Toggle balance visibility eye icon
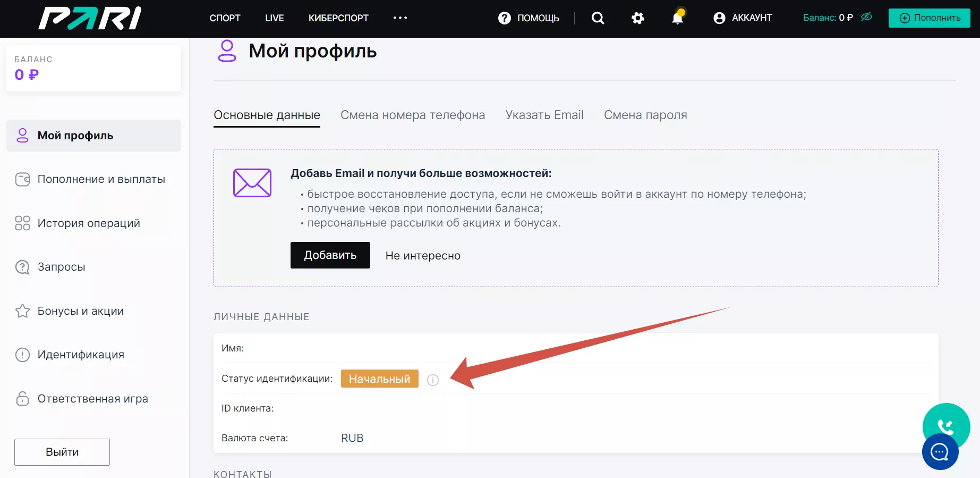980x478 pixels. pos(866,17)
